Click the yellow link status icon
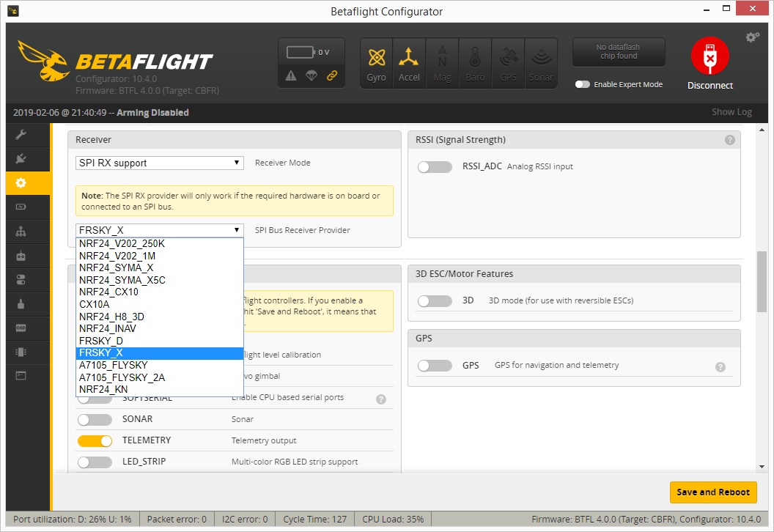This screenshot has height=532, width=774. [332, 75]
